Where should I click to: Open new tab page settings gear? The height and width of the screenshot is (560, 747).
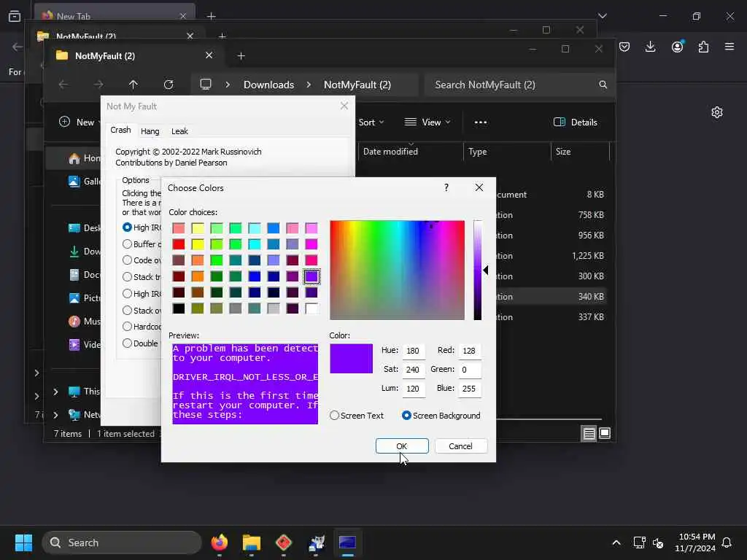717,112
